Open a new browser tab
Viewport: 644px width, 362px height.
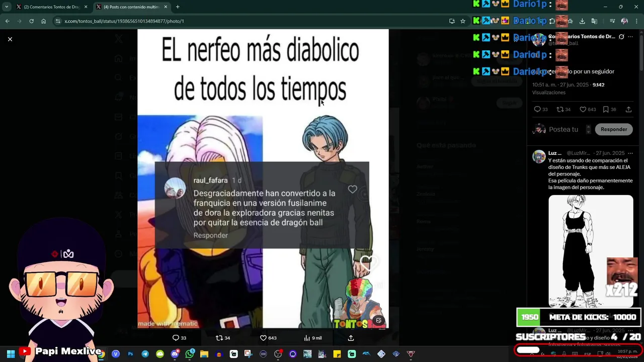pos(178,7)
